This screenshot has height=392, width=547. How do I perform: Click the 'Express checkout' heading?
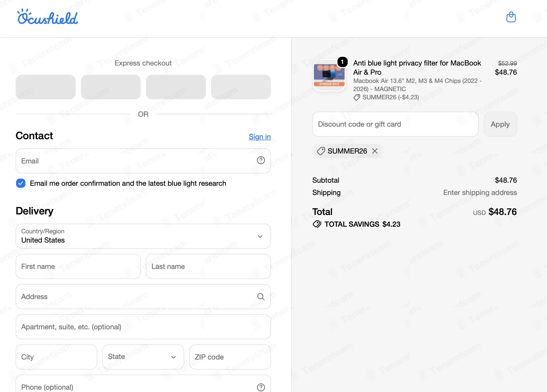[x=143, y=63]
